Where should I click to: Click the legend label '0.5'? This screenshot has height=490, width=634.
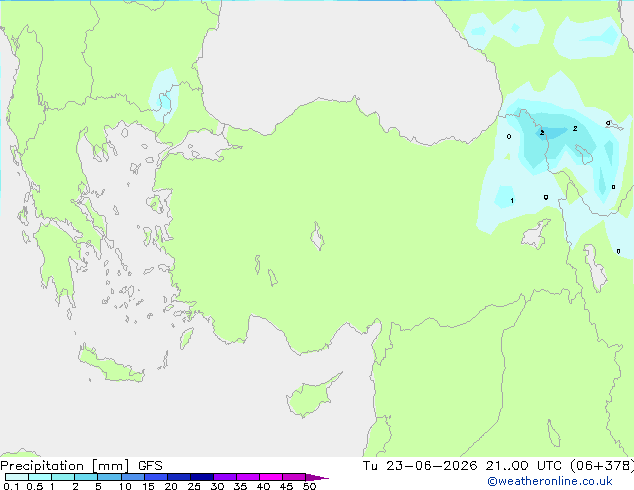pos(35,486)
